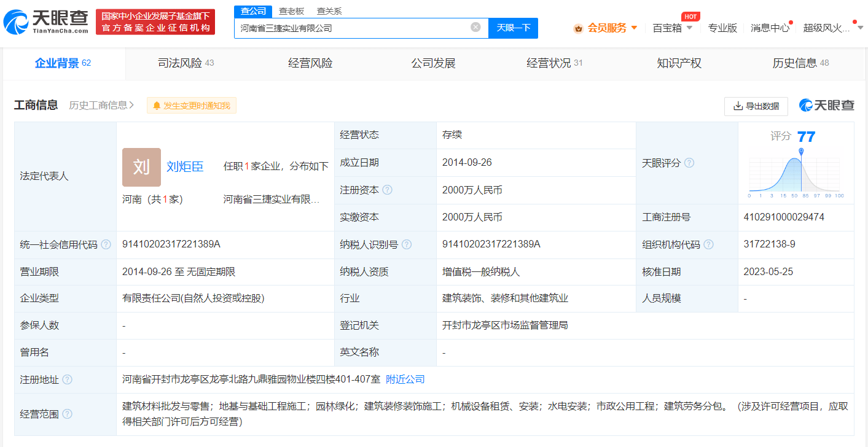Click 开封市龙亭区市场监督管理局 registration authority
The image size is (868, 447).
tap(505, 325)
